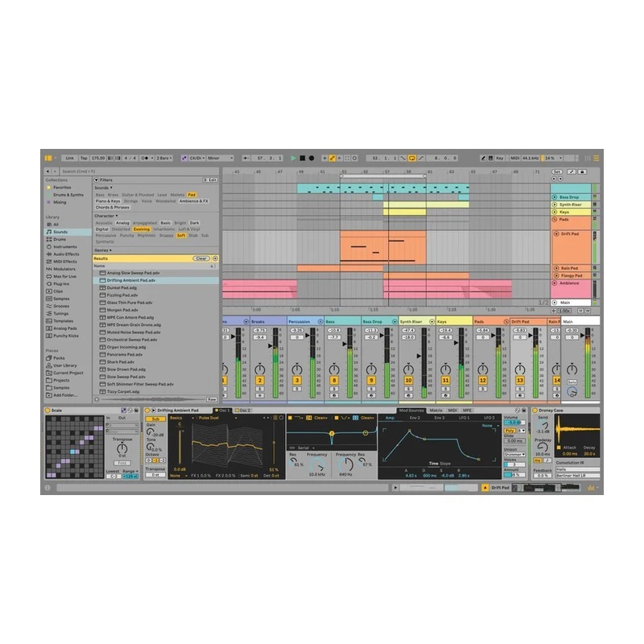Click the Stop button in the transport
Screen dimensions: 644x644
[303, 158]
